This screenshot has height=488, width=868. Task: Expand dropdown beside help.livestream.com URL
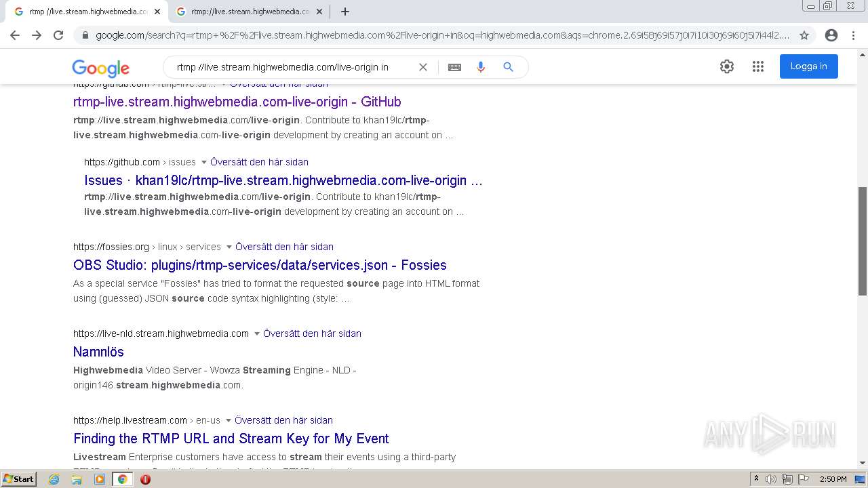coord(228,421)
